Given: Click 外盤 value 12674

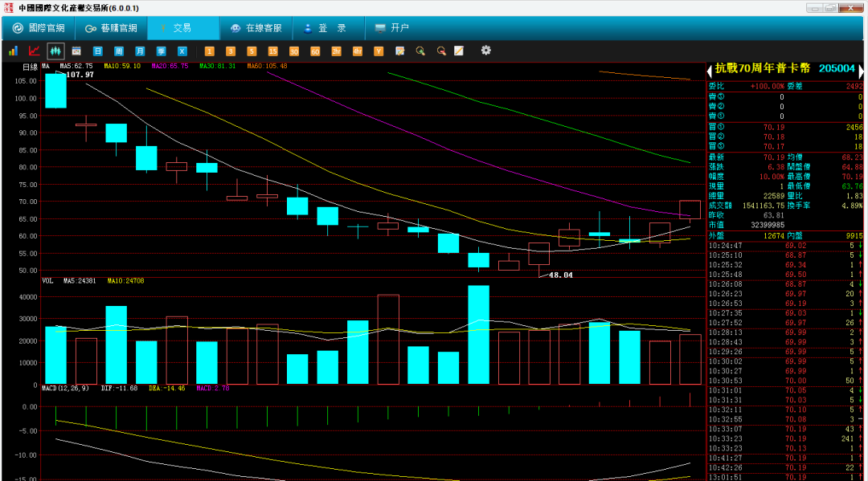Looking at the screenshot, I should coord(774,235).
